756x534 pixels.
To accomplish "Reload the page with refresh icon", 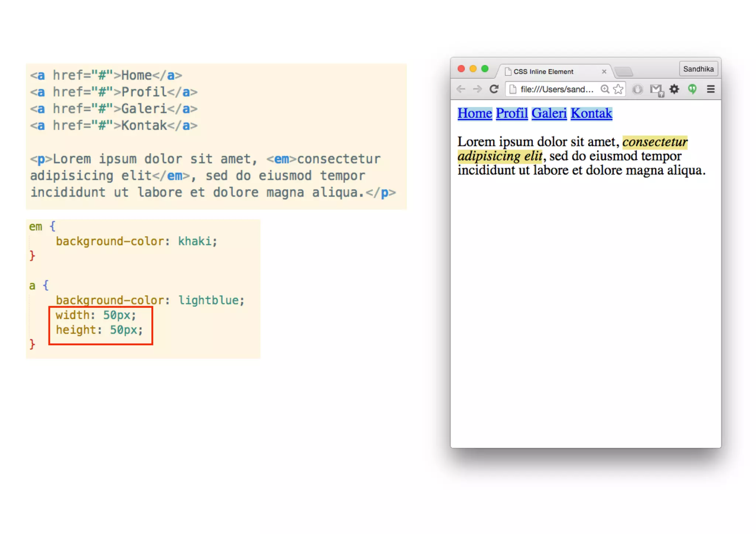I will [x=494, y=89].
